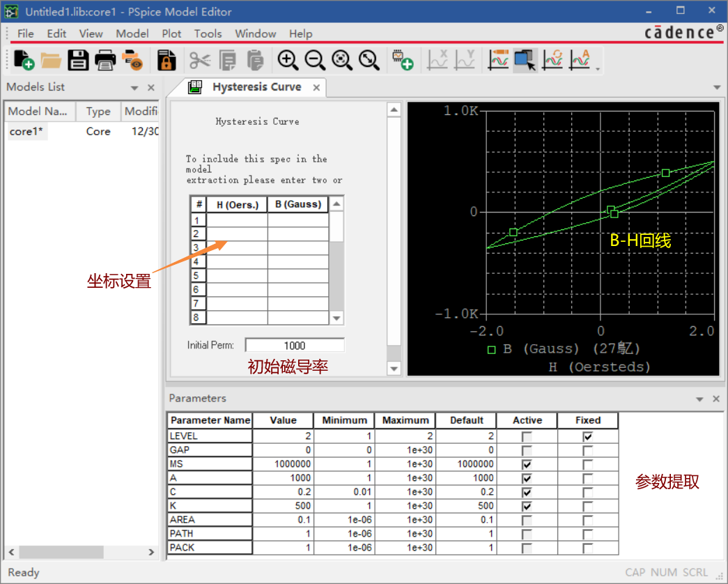
Task: Zoom out on the plot
Action: pyautogui.click(x=315, y=60)
